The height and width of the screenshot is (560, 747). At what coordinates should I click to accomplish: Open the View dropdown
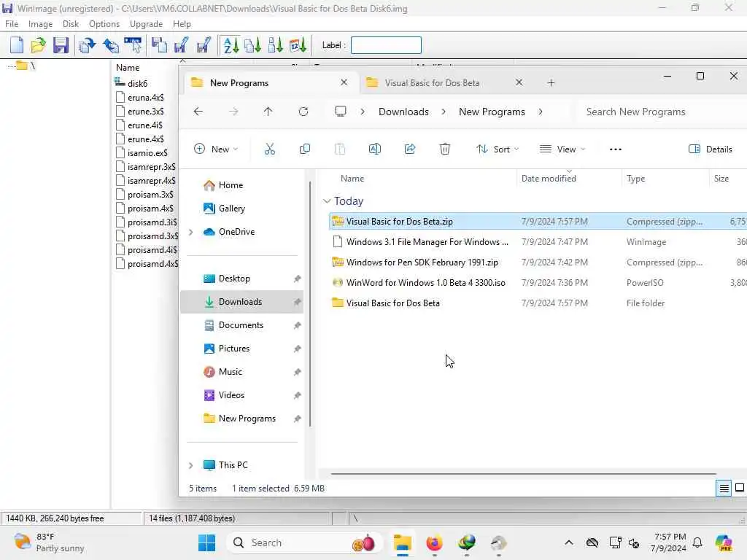562,149
